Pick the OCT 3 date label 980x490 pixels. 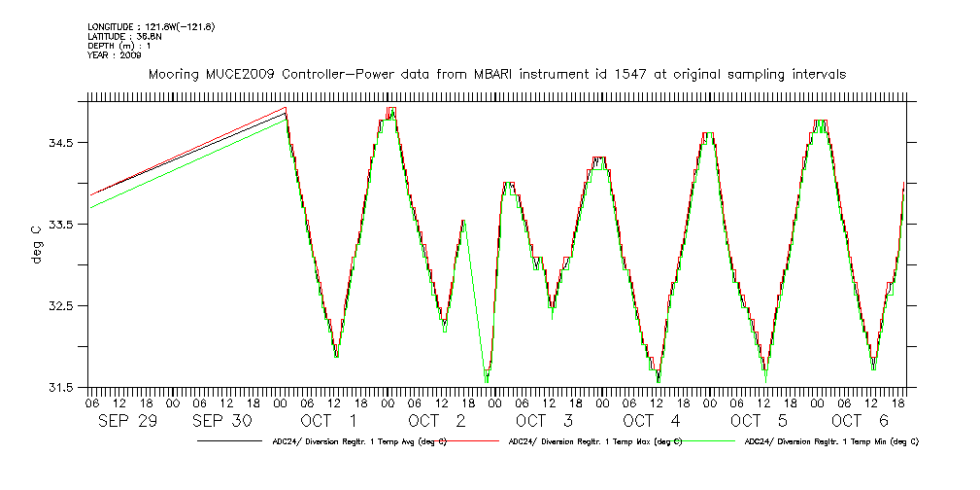click(544, 421)
